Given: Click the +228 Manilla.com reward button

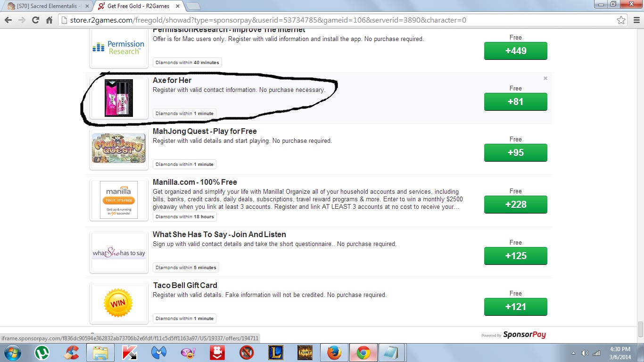Looking at the screenshot, I should (515, 205).
